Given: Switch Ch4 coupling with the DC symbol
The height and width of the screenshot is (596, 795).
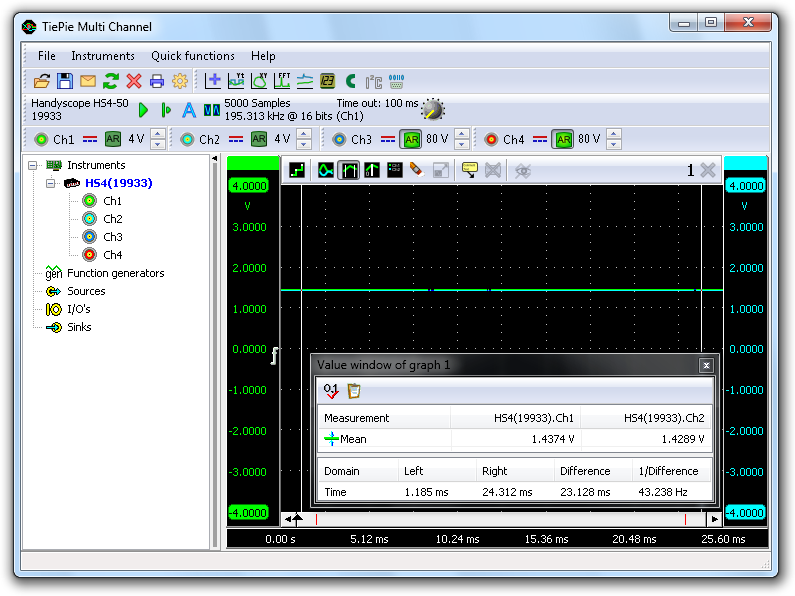Looking at the screenshot, I should click(540, 139).
